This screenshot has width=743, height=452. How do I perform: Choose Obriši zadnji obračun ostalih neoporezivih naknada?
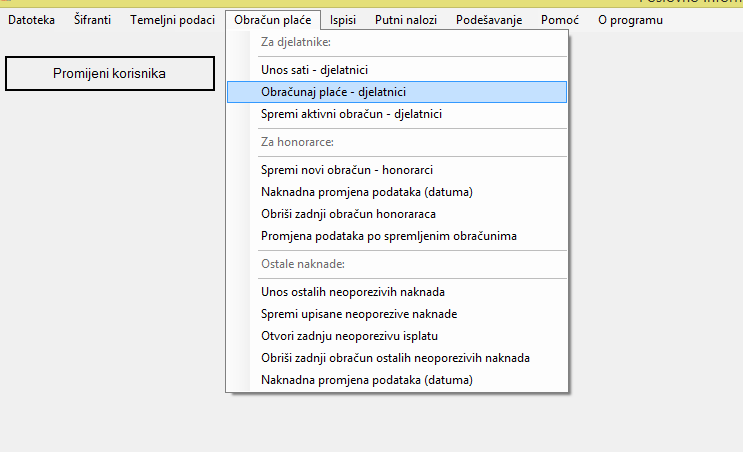[395, 358]
